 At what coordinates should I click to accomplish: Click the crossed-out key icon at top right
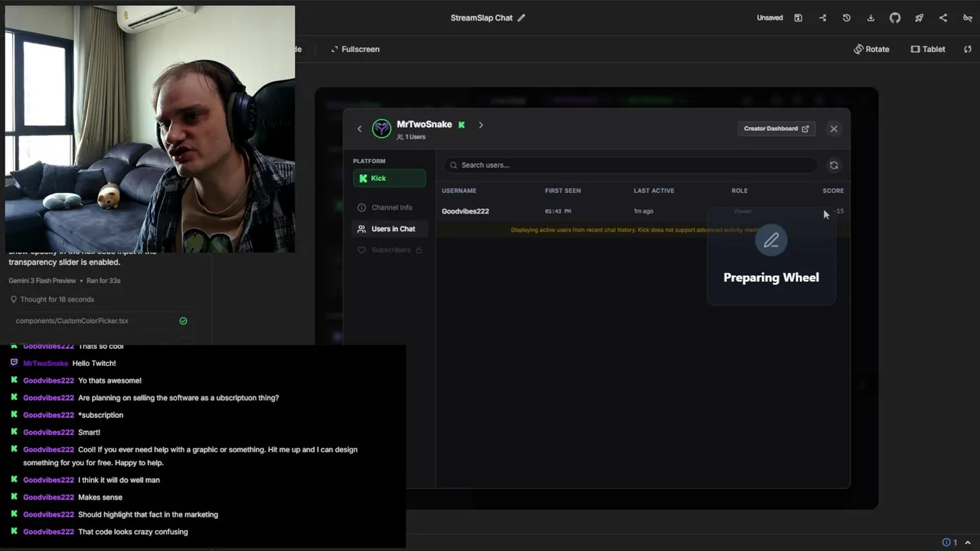[968, 18]
